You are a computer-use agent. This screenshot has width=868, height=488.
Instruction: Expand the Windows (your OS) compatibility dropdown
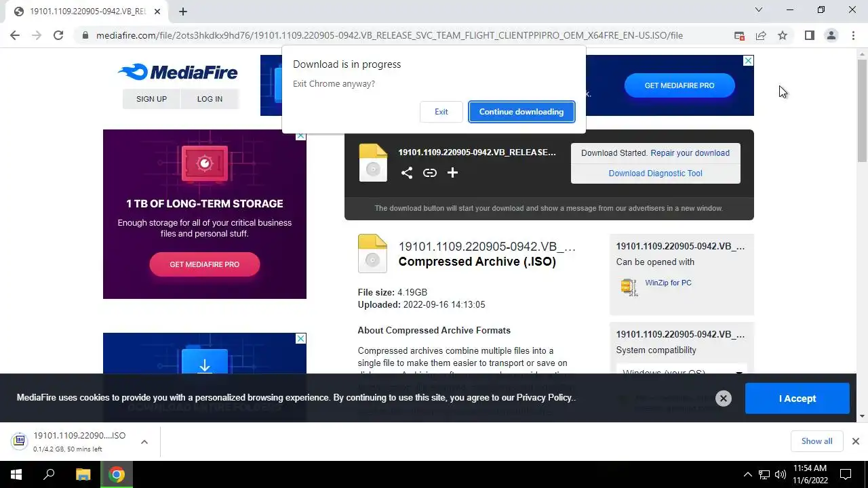pos(682,373)
